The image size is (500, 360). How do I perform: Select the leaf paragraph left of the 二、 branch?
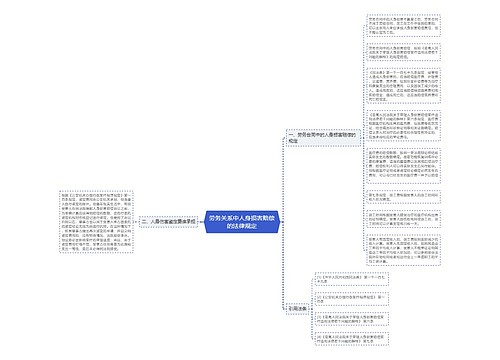(x=96, y=222)
